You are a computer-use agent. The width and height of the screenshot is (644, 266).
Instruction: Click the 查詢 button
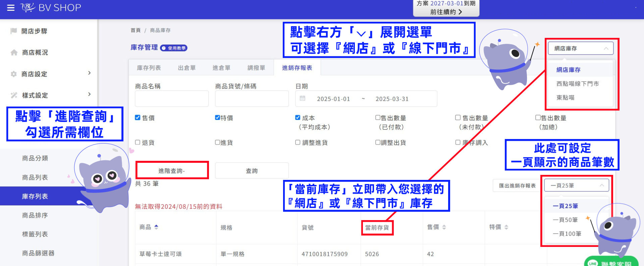[x=252, y=171]
